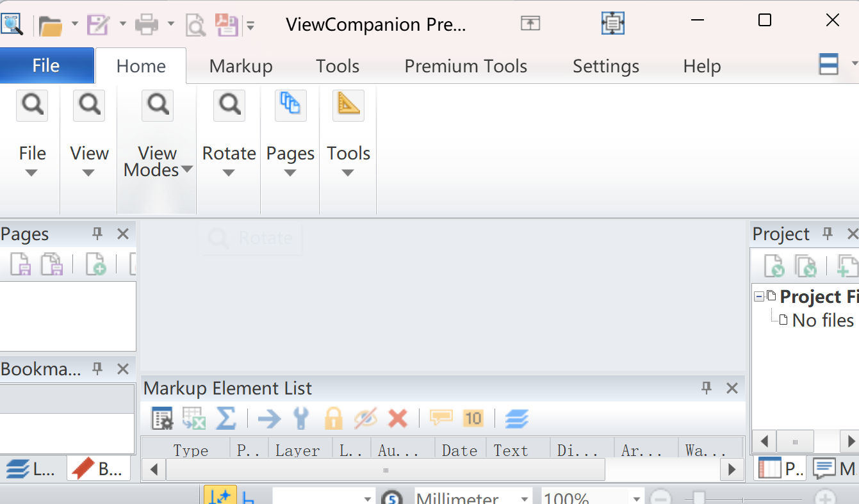This screenshot has height=504, width=859.
Task: Click the blue File button
Action: 46,66
